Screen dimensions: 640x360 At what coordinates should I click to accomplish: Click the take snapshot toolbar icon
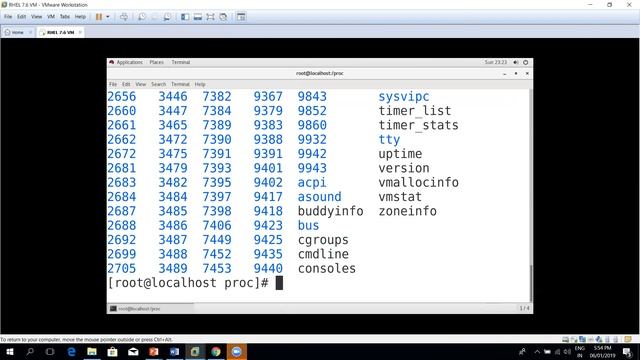pyautogui.click(x=142, y=17)
